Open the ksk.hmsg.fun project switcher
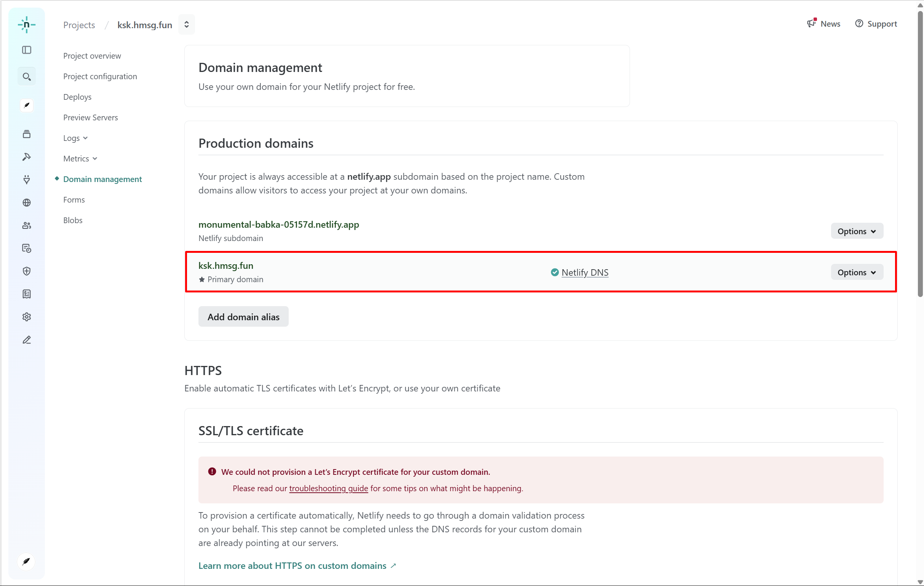Viewport: 924px width, 586px height. [x=187, y=24]
